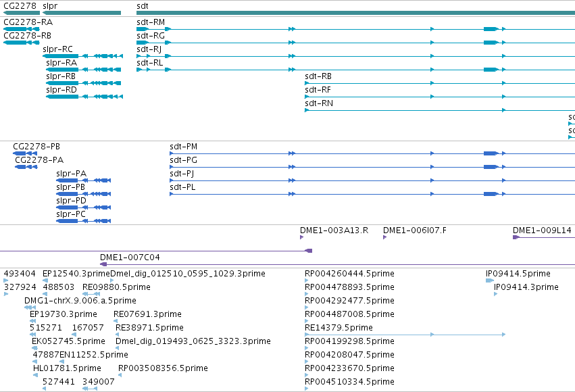Select the sdt-PM protein label
The width and height of the screenshot is (575, 392).
[x=183, y=147]
